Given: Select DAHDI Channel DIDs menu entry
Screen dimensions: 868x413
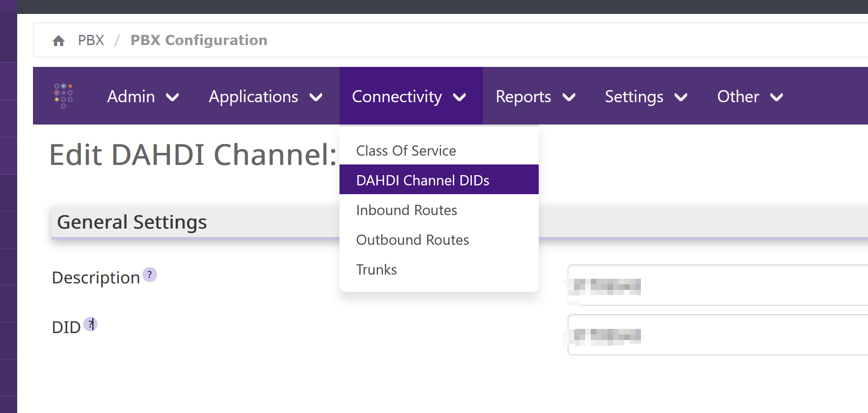Looking at the screenshot, I should point(439,180).
